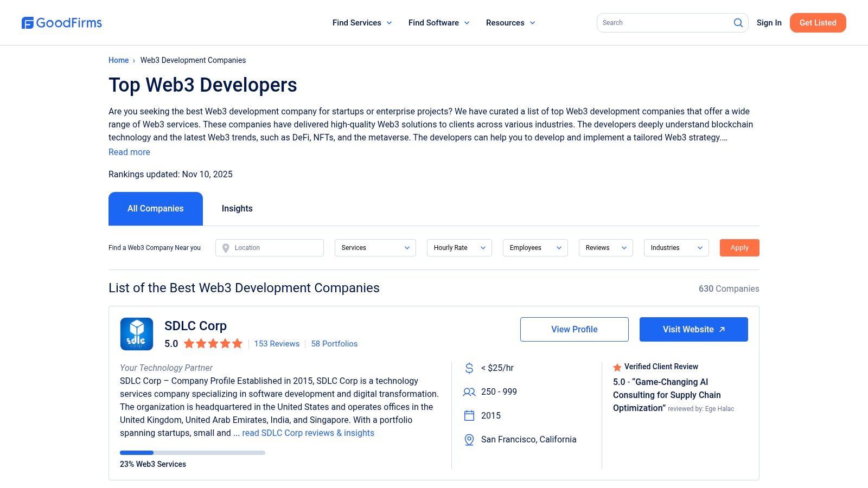Click the Web3 Development Companies breadcrumb text
Screen dimensions: 868x488
(193, 60)
